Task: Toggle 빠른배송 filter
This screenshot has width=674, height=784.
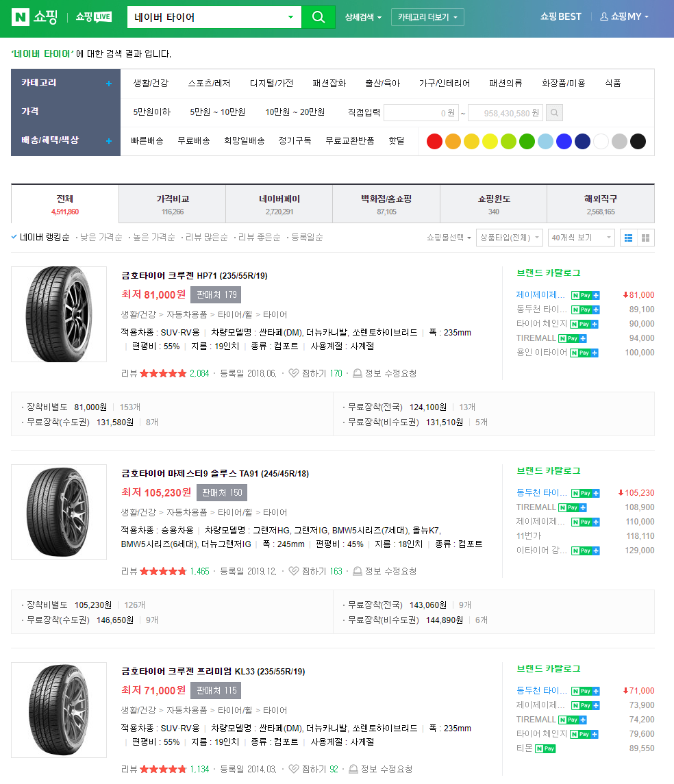Action: [147, 141]
